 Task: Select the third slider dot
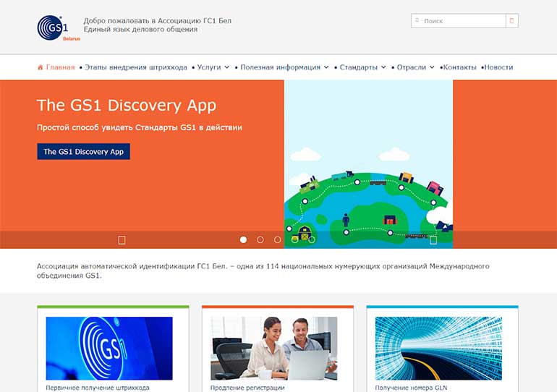point(278,240)
